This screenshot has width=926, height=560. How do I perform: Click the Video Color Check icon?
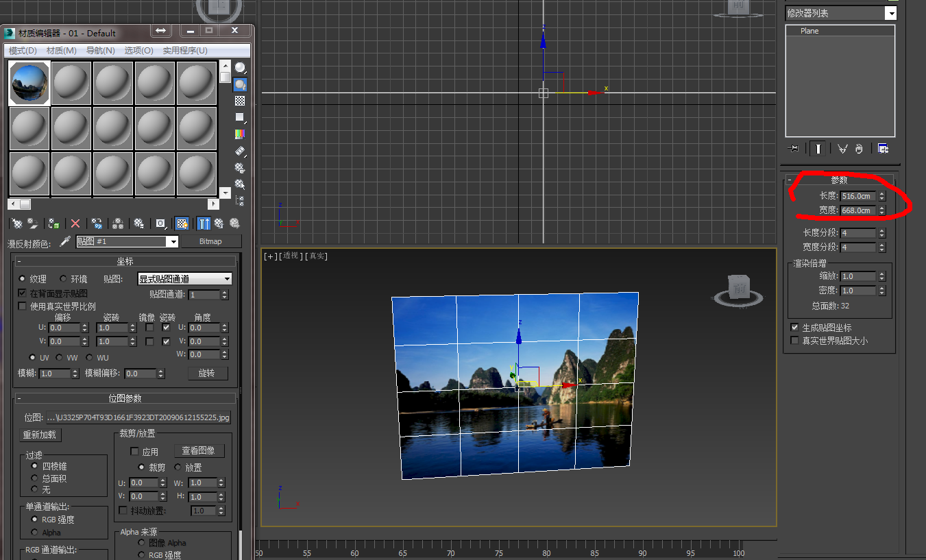tap(240, 134)
